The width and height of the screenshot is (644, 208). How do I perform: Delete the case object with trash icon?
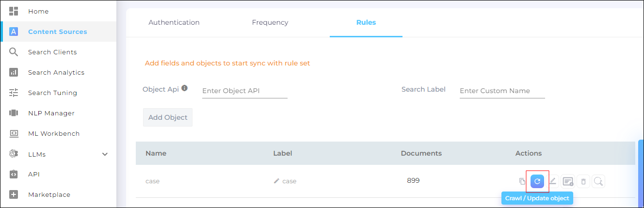coord(583,181)
